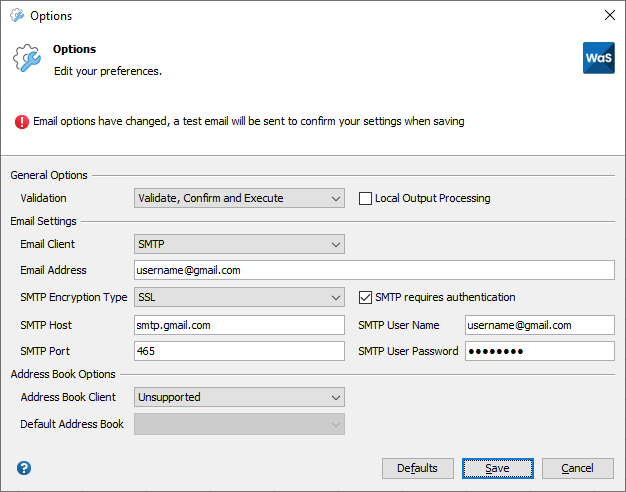Click the Email Address input field
This screenshot has height=492, width=626.
374,270
